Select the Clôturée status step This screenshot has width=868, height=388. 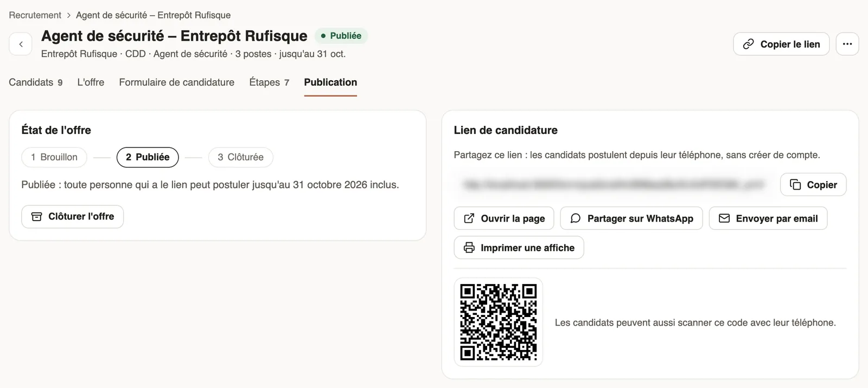tap(241, 157)
